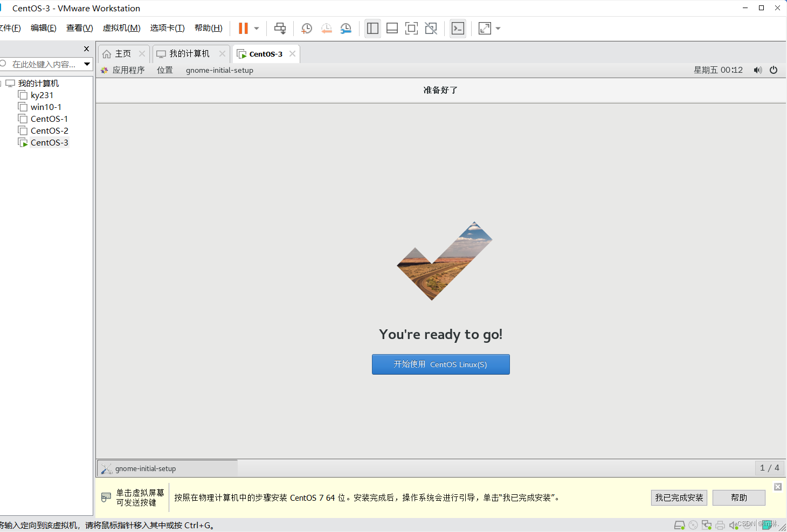This screenshot has height=532, width=787.
Task: Toggle the library sidebar view
Action: pos(372,28)
